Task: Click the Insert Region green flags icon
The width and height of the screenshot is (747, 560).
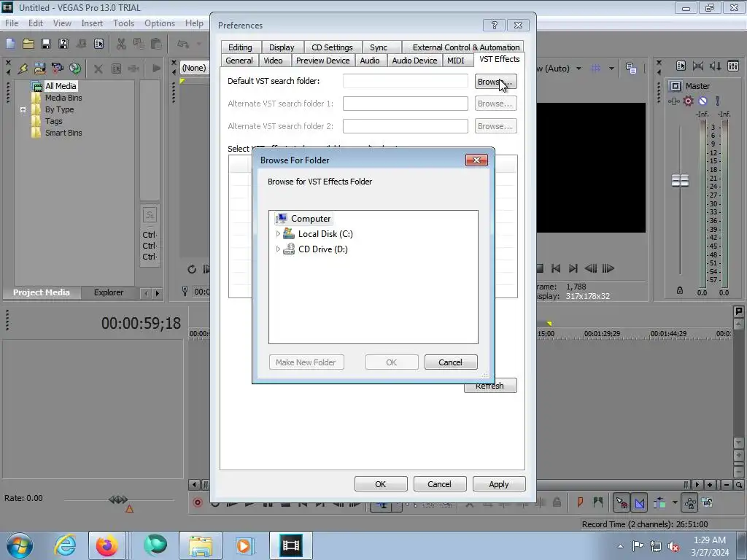Action: coord(598,502)
